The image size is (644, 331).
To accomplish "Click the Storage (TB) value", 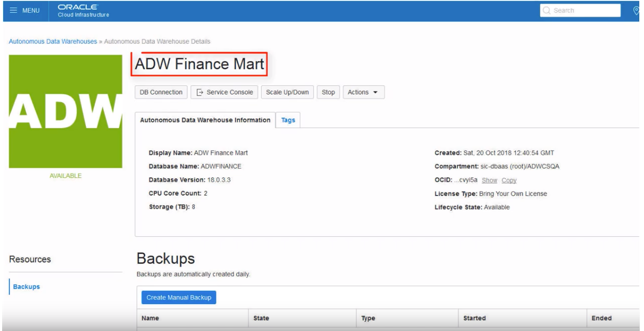I will tap(193, 207).
